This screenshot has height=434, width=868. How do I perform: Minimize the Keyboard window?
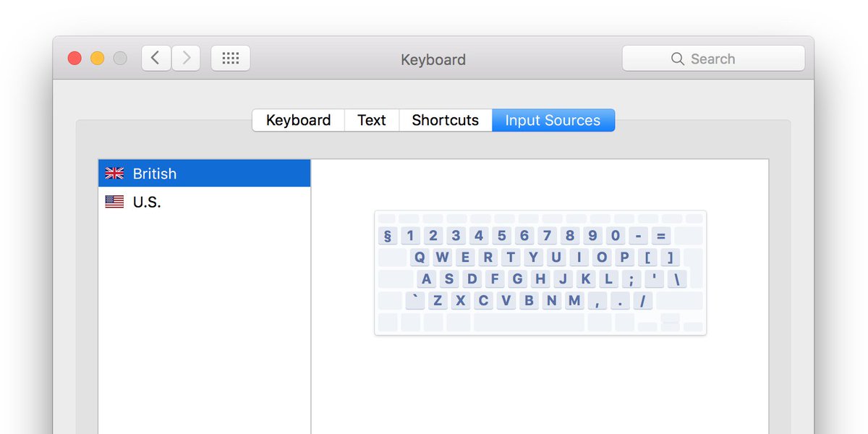(x=98, y=59)
